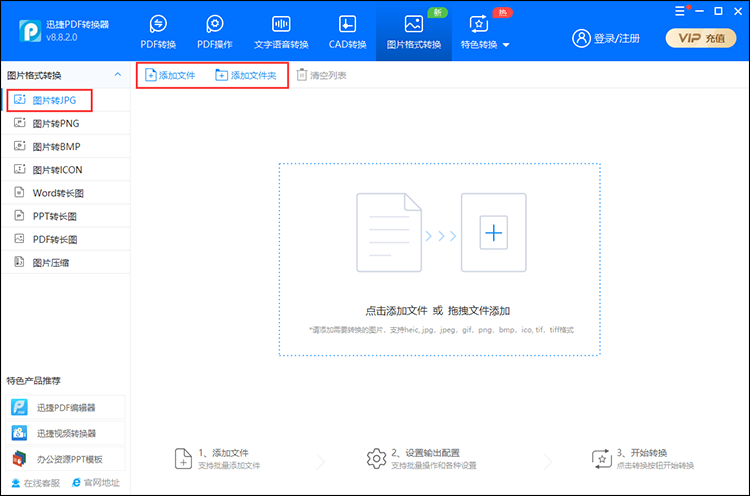Viewport: 750px width, 496px height.
Task: Click the 2、设置输出配置 step text
Action: [x=425, y=453]
